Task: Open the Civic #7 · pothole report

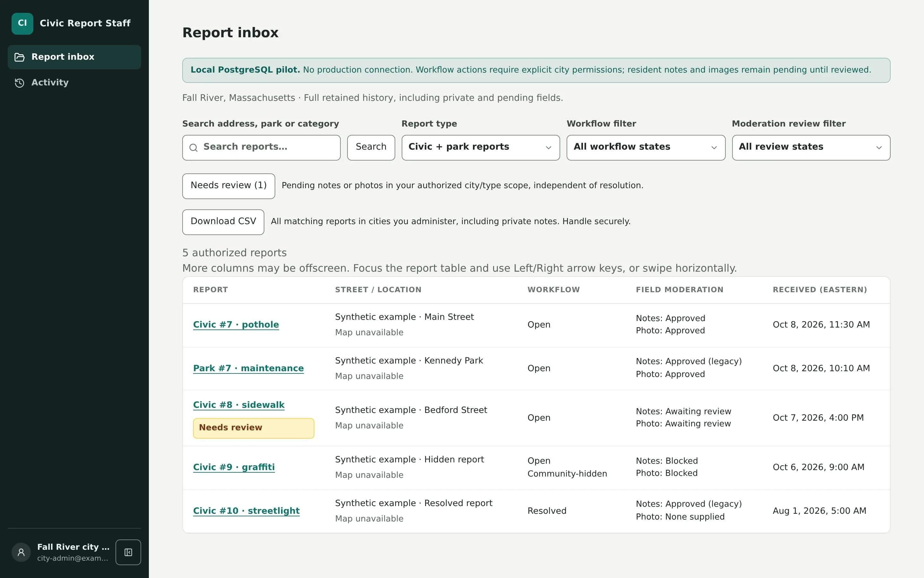Action: tap(236, 325)
